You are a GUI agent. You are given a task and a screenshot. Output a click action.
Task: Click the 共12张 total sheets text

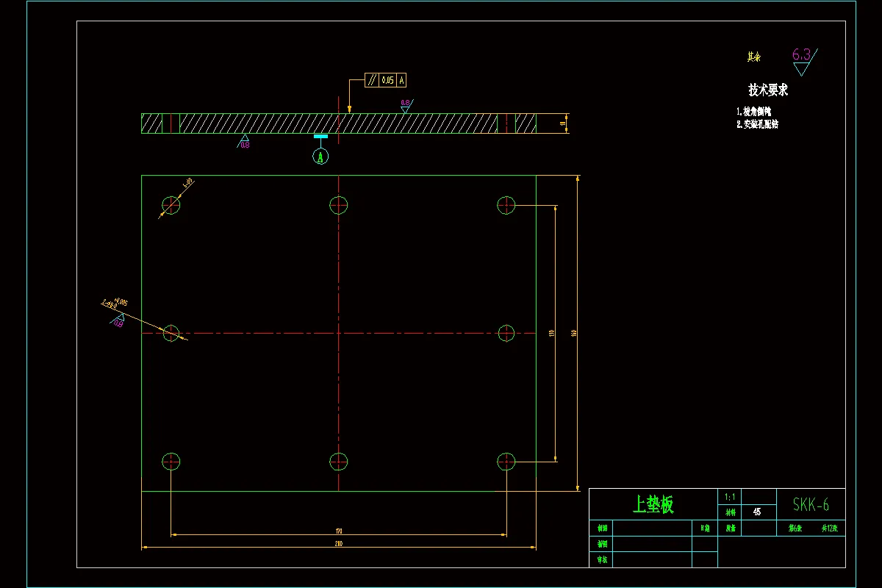click(x=830, y=528)
